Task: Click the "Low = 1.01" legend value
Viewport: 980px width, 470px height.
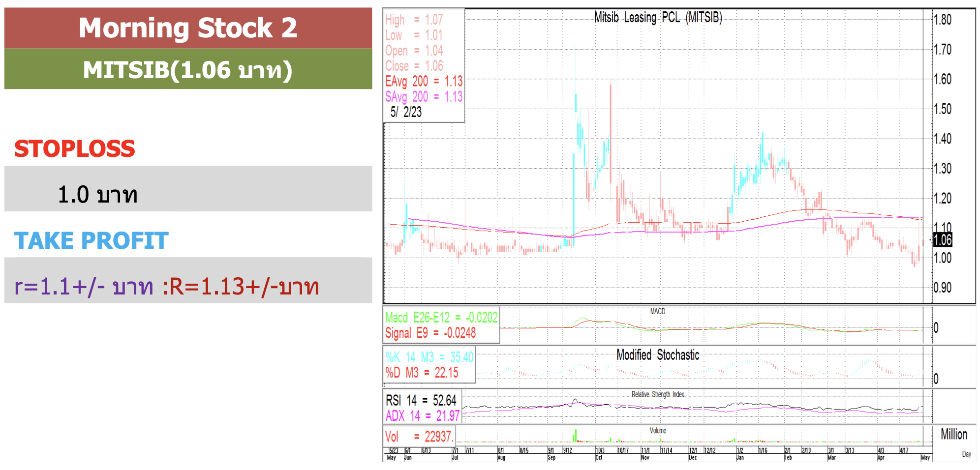Action: 414,35
